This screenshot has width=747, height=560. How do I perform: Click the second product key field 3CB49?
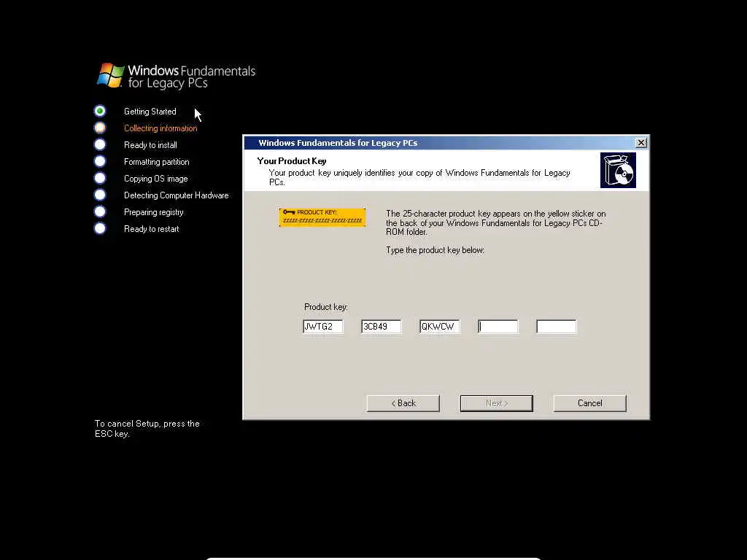381,327
